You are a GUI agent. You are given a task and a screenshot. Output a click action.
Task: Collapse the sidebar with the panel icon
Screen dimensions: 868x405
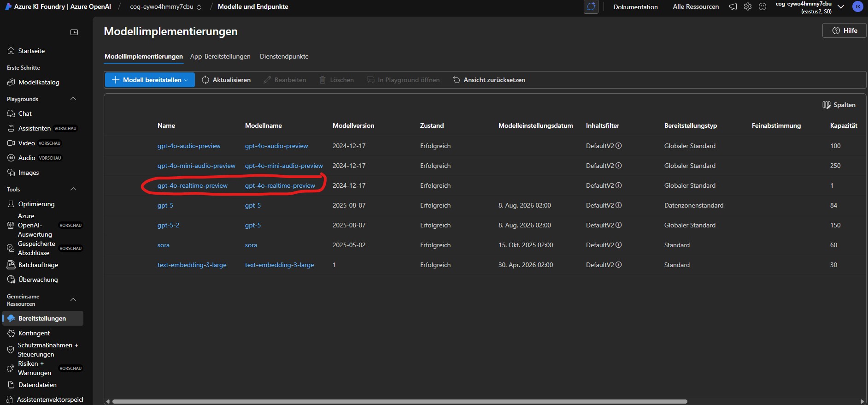74,32
